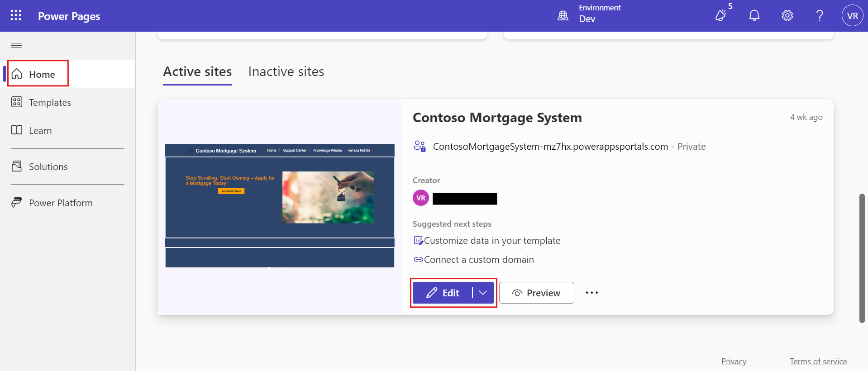Open the more options ellipsis menu

click(591, 293)
